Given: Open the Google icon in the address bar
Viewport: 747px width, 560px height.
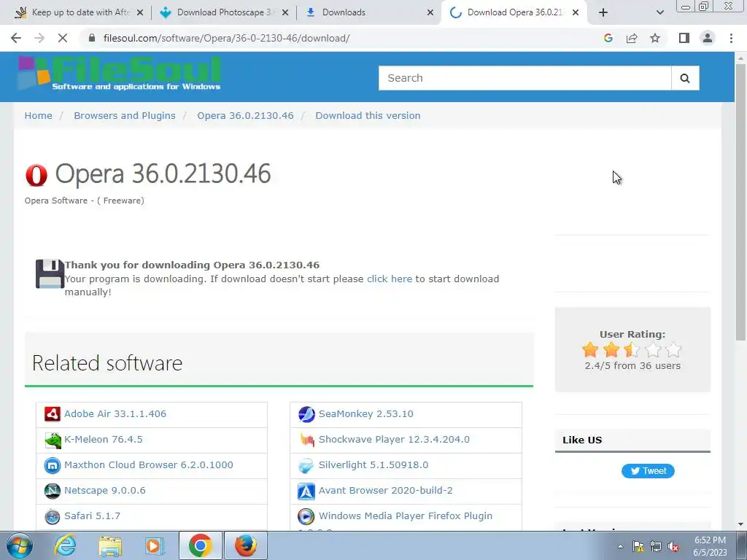Looking at the screenshot, I should point(608,38).
